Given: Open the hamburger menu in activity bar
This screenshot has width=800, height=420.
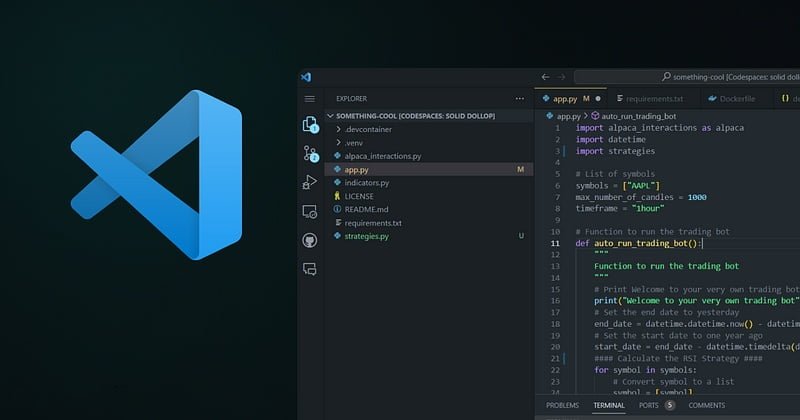Looking at the screenshot, I should (310, 99).
